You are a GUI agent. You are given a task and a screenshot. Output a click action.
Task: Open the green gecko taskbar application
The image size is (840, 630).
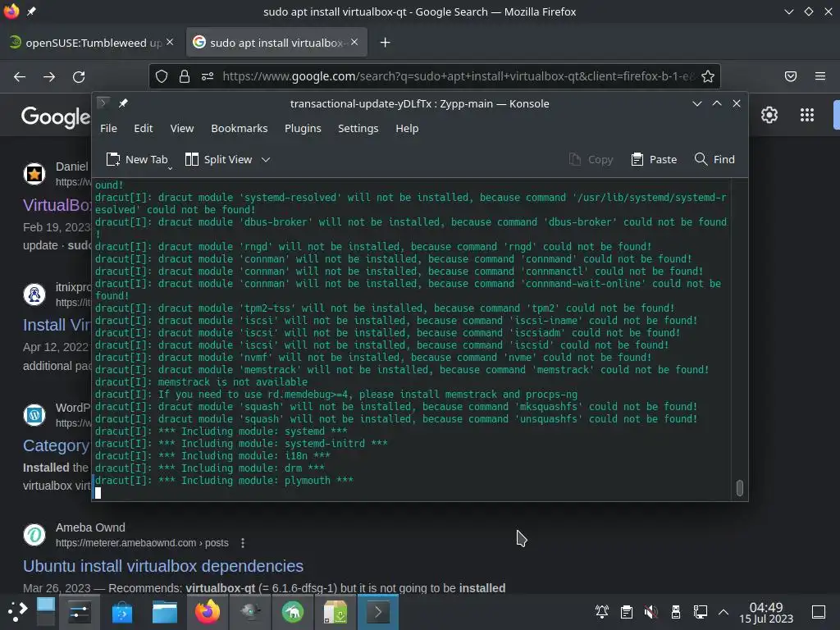pyautogui.click(x=293, y=612)
